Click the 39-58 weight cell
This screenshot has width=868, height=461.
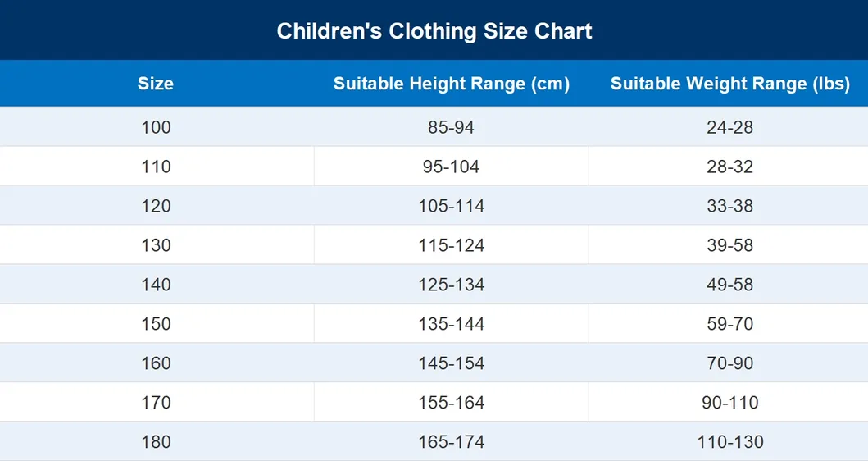pyautogui.click(x=729, y=245)
